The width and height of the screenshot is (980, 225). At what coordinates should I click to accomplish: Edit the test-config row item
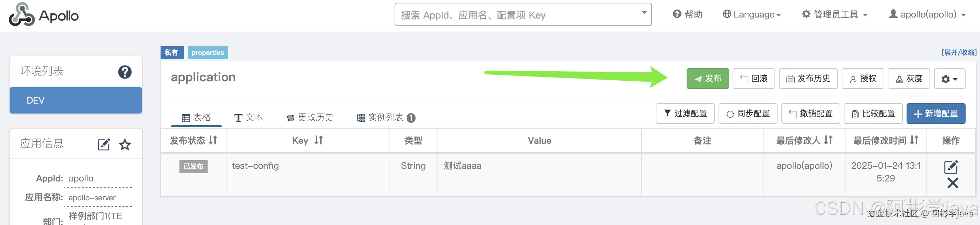pyautogui.click(x=951, y=167)
